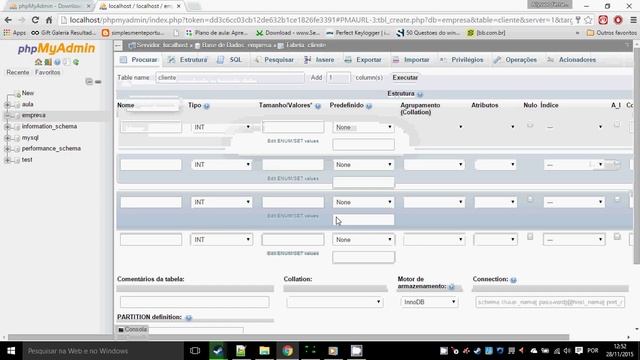Open the Chrome menu hamburger icon
The width and height of the screenshot is (640, 360).
click(633, 20)
